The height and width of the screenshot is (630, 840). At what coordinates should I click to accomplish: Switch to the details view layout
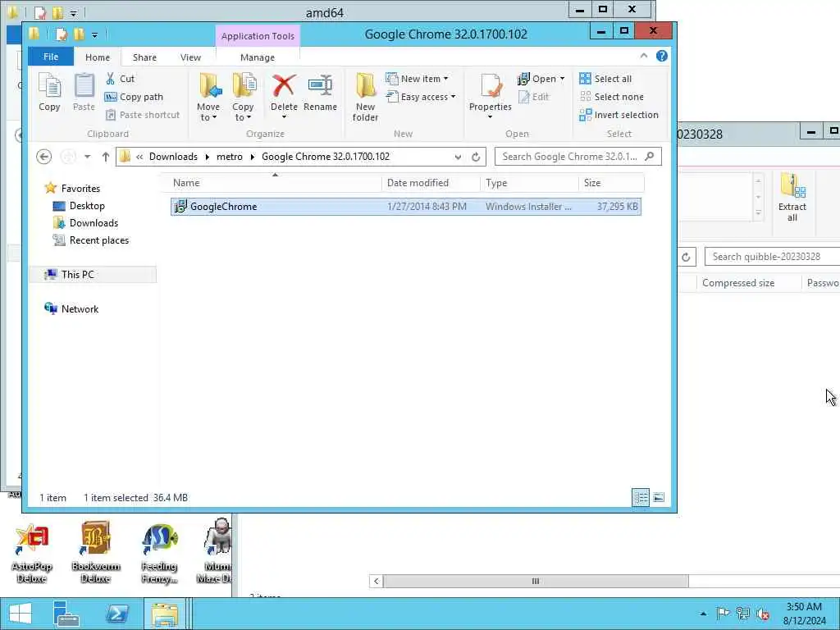click(x=641, y=498)
